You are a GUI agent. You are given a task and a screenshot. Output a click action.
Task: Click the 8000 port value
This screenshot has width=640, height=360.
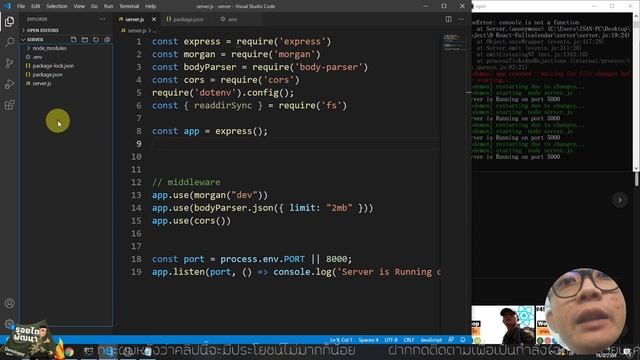(x=336, y=259)
